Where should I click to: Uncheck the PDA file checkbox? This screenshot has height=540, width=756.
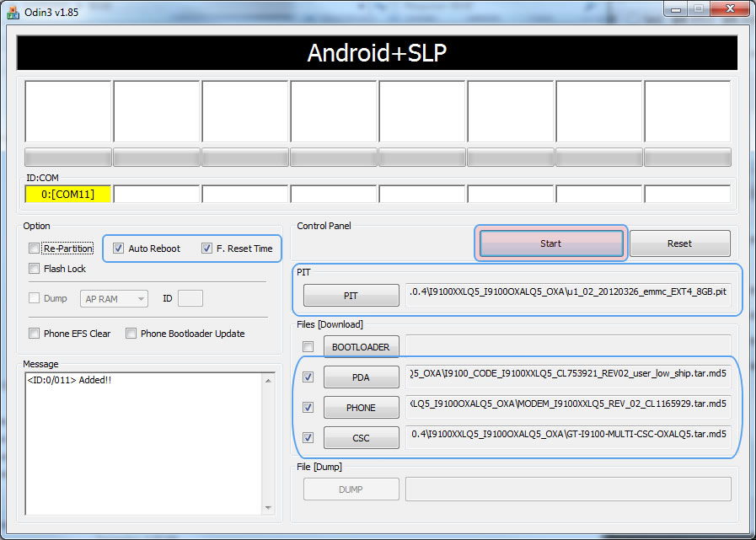pyautogui.click(x=308, y=377)
